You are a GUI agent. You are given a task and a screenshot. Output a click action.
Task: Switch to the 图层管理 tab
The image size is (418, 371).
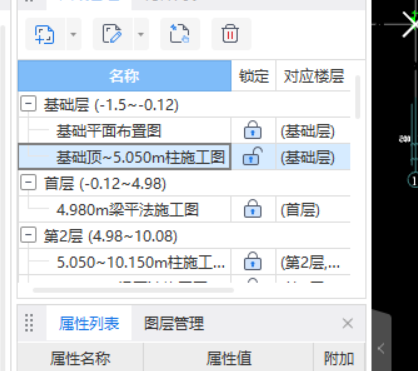point(174,323)
